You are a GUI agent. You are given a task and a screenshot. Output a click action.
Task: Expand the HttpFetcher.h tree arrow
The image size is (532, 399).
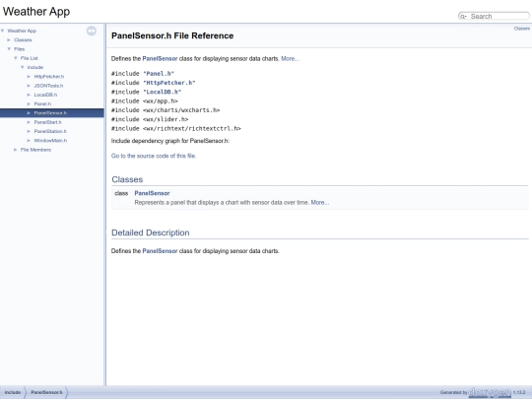click(29, 77)
